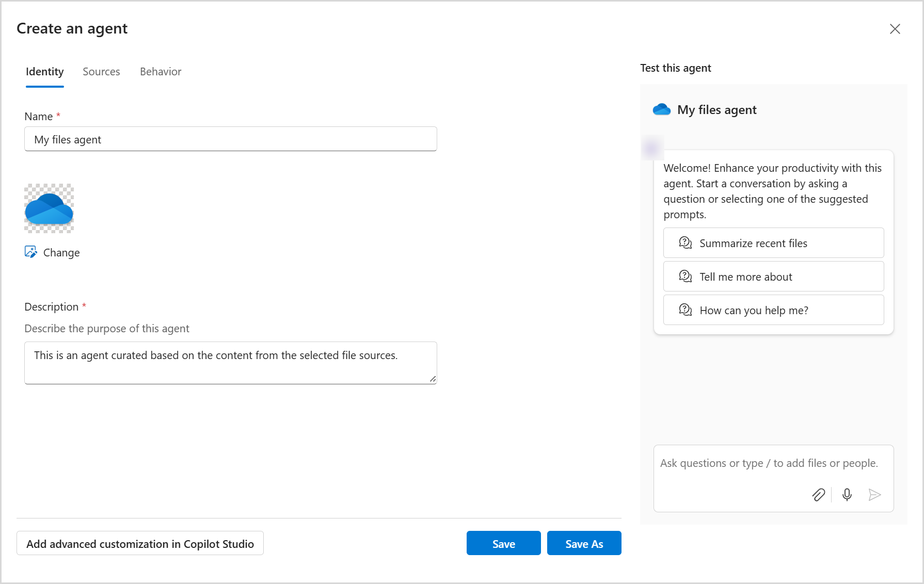
Task: Open the Behavior tab
Action: [x=160, y=72]
